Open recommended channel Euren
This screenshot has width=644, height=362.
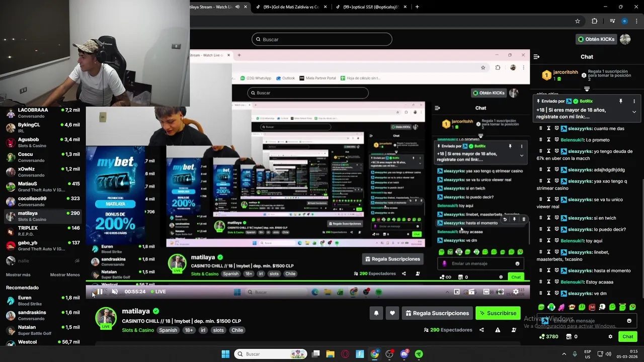pyautogui.click(x=43, y=301)
